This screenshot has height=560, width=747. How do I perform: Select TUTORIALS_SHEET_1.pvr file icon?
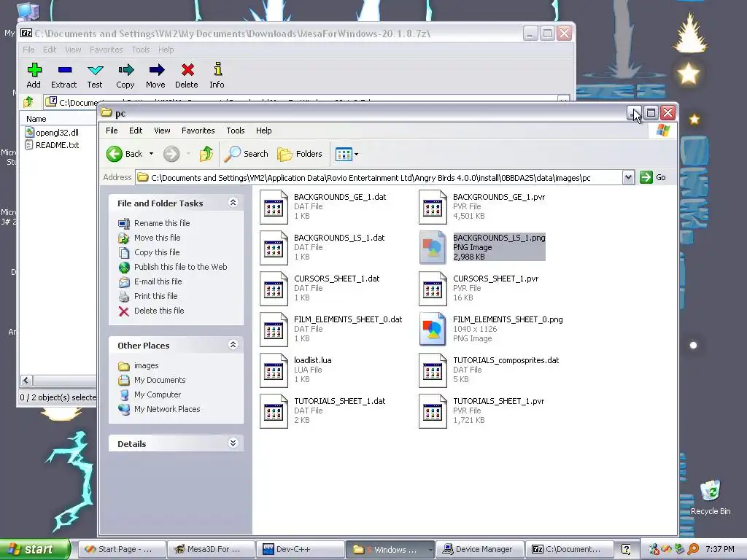pos(433,411)
